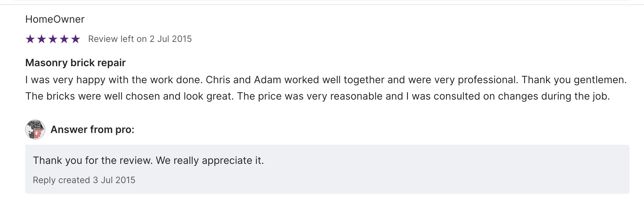Screen dimensions: 644x208
Task: Select the middle (third) rating star
Action: tap(53, 39)
